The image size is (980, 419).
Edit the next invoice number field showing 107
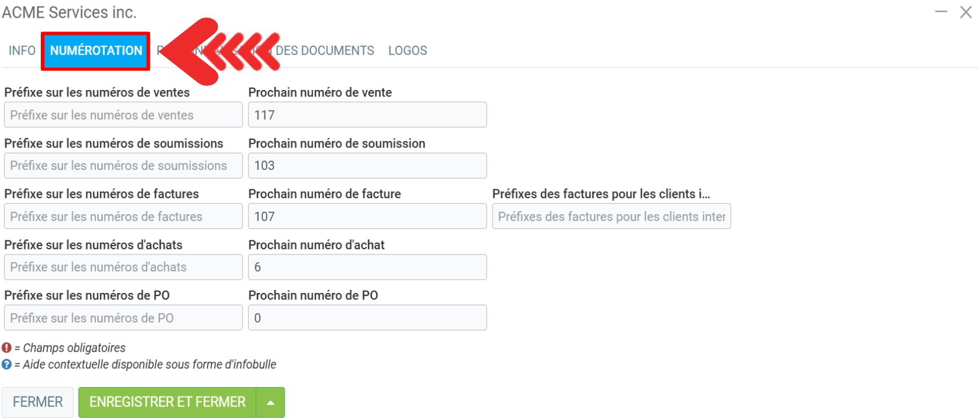367,217
